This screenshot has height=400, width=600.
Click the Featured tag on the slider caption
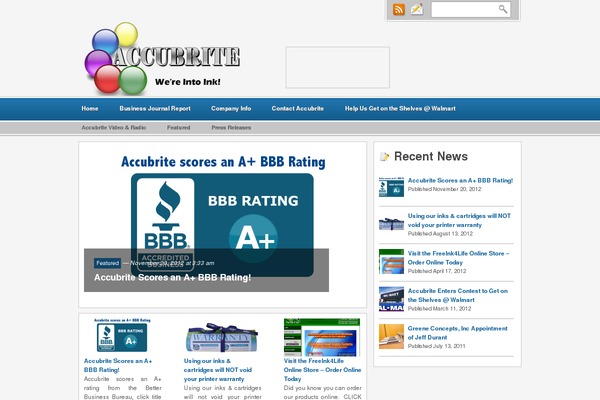point(108,263)
